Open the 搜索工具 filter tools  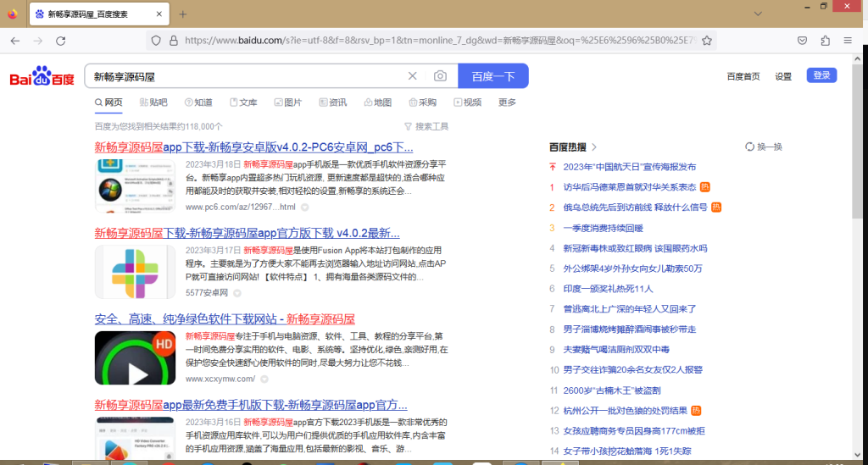coord(426,126)
